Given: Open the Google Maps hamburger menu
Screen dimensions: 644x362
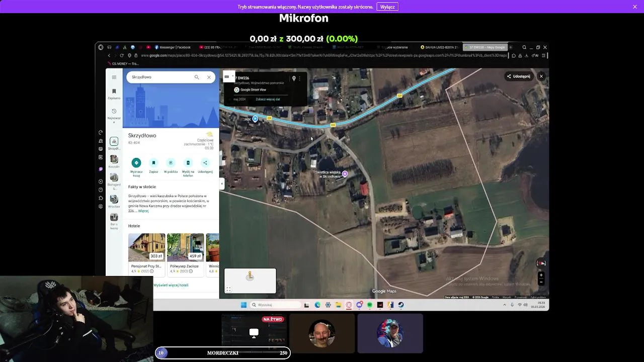Looking at the screenshot, I should (114, 77).
